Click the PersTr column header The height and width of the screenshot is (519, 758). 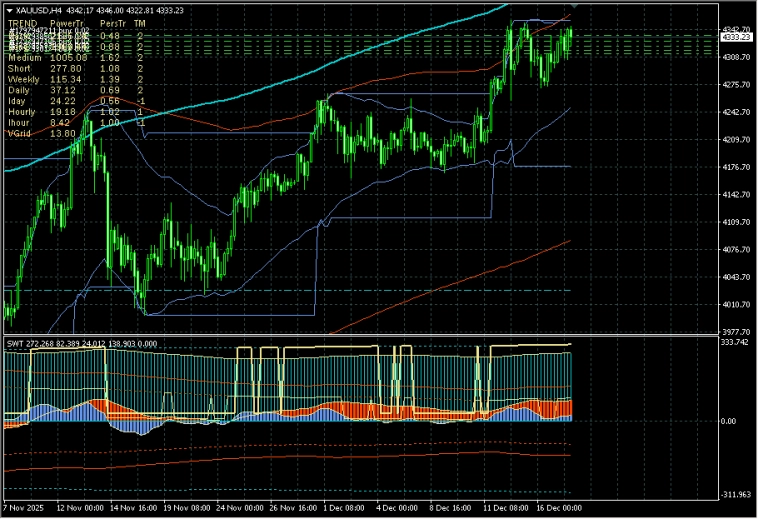(113, 22)
